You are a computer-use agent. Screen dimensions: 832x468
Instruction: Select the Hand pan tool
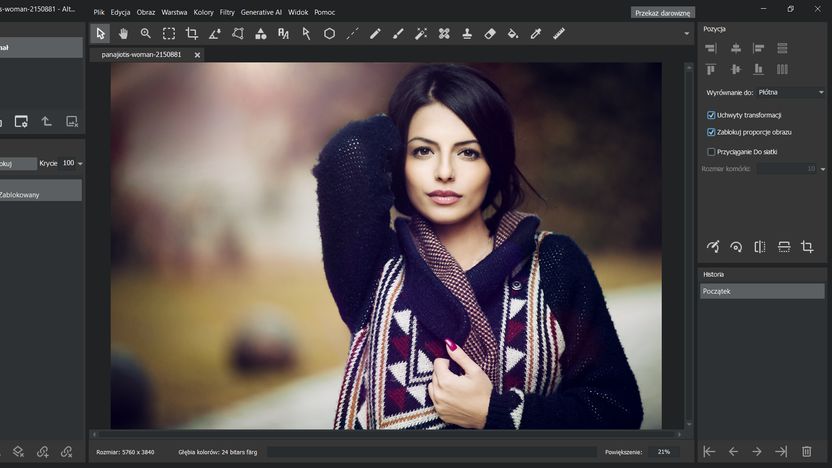pos(123,34)
